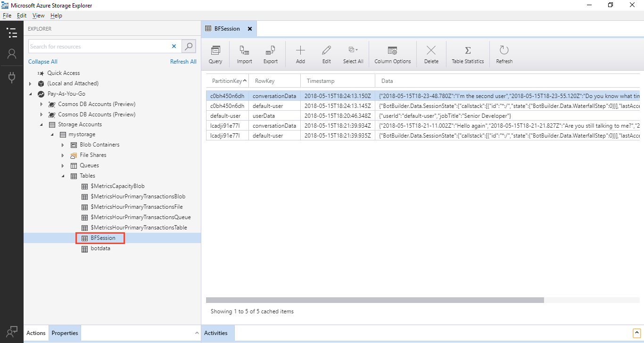This screenshot has height=343, width=644.
Task: Refresh the BFSession table entities
Action: [504, 54]
